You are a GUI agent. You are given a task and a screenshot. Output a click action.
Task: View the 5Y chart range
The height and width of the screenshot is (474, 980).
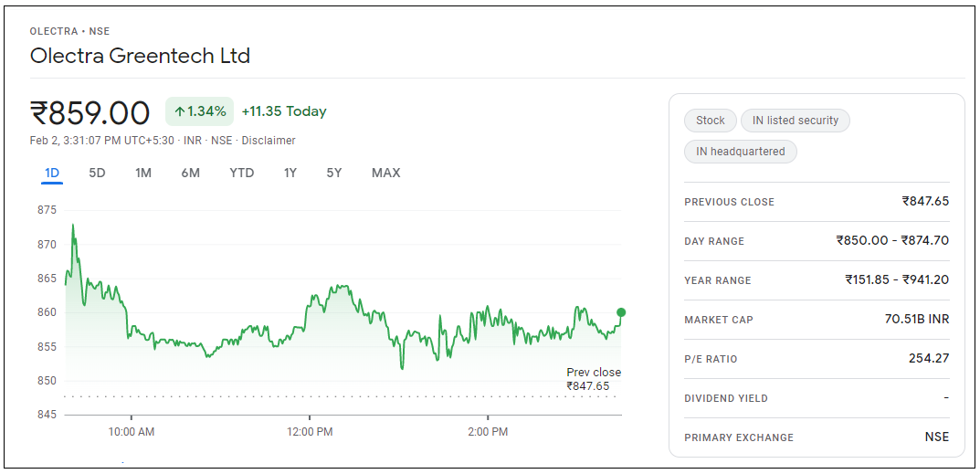point(334,174)
